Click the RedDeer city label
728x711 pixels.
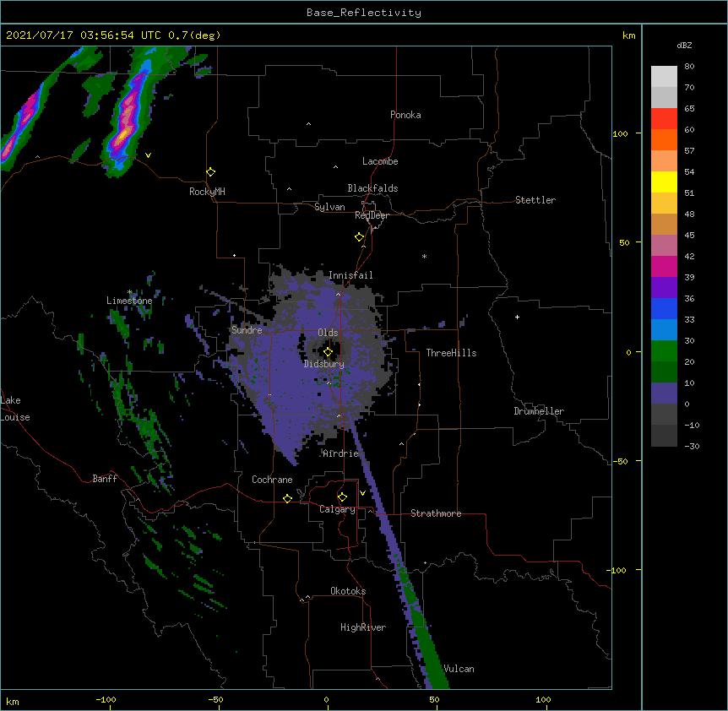[x=372, y=215]
